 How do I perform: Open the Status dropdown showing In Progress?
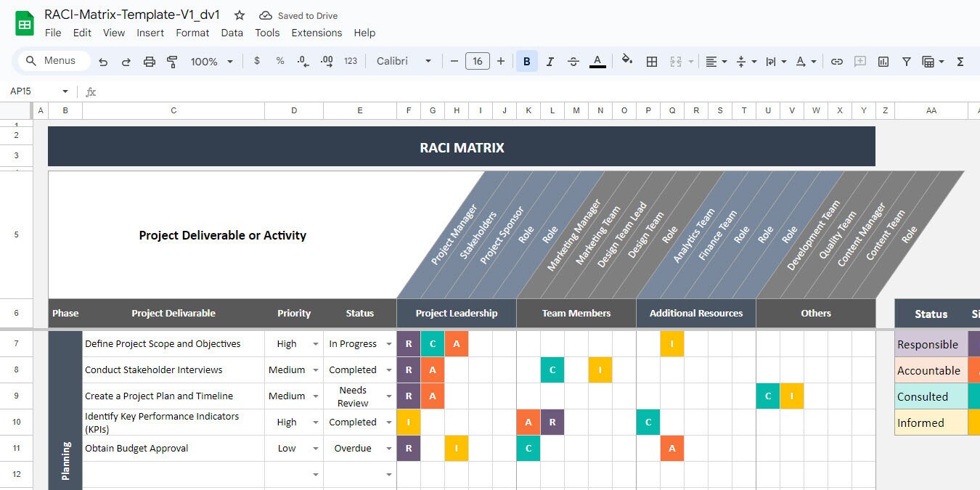coord(389,343)
